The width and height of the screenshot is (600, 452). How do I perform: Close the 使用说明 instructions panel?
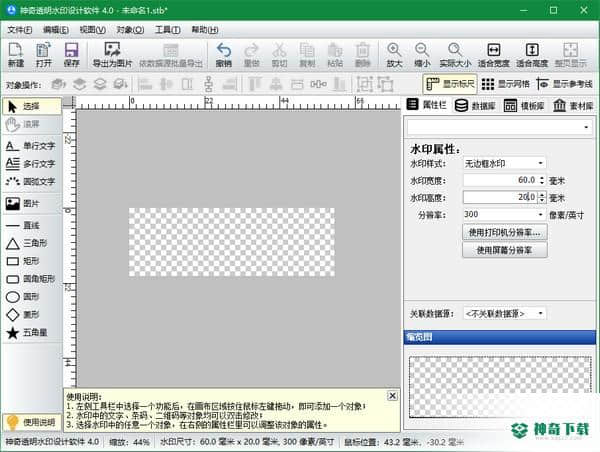point(392,396)
